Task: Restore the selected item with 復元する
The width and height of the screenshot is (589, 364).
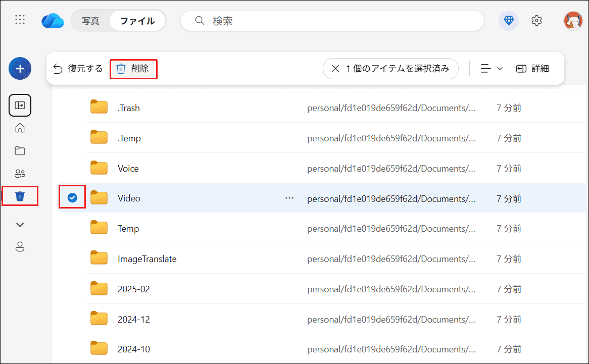Action: [78, 68]
